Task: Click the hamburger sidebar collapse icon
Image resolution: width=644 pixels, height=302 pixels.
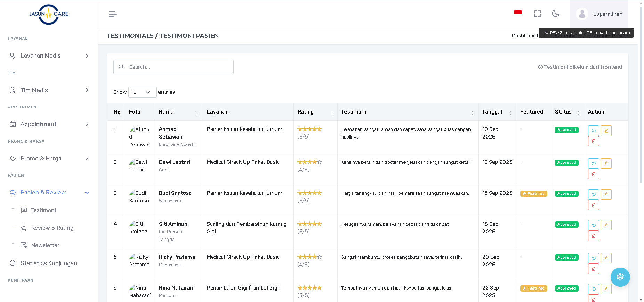Action: [113, 14]
